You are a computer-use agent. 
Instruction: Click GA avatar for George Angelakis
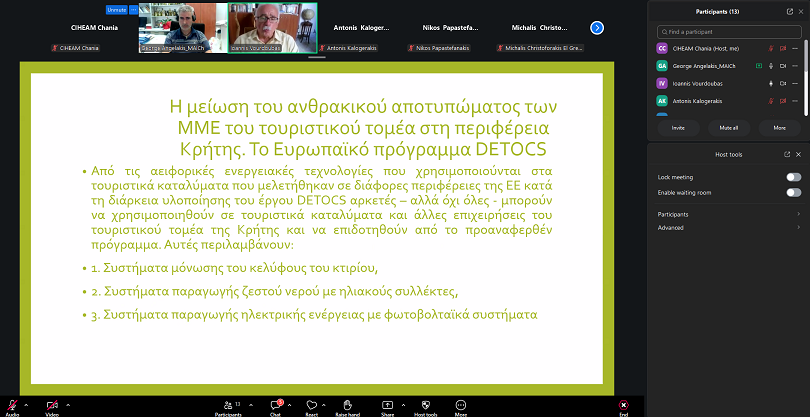662,66
